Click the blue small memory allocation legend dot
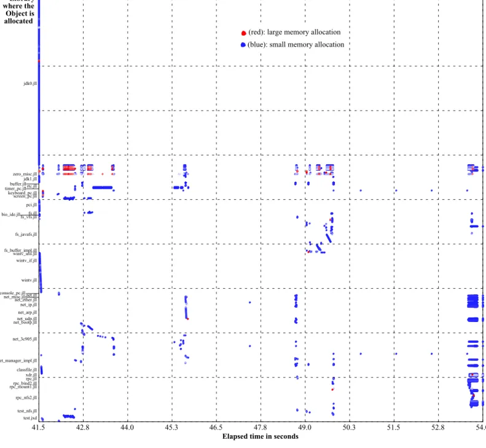 243,45
